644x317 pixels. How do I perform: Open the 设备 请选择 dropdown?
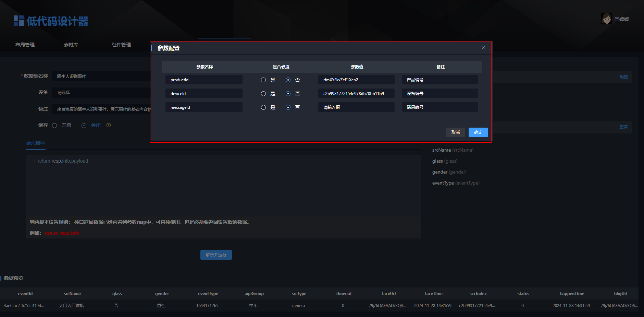(101, 93)
